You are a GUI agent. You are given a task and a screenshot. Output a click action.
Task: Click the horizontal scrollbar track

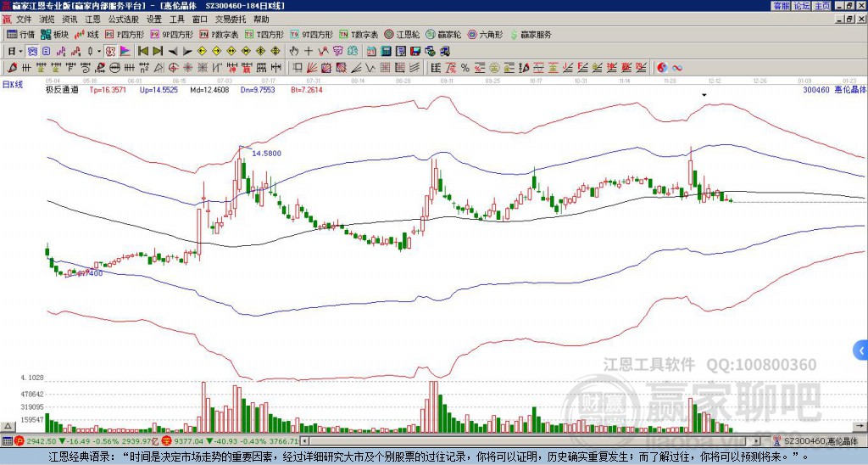point(531,441)
